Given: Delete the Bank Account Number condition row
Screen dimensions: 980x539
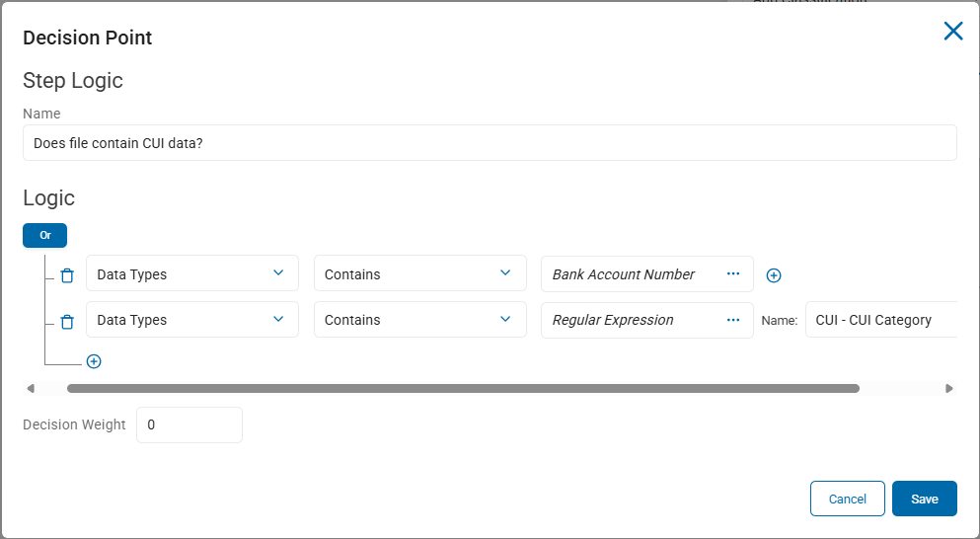Looking at the screenshot, I should click(x=67, y=275).
